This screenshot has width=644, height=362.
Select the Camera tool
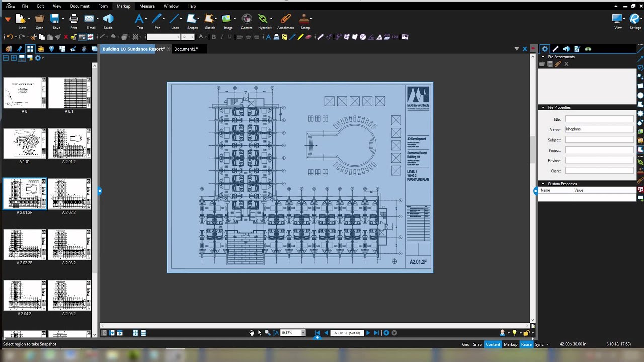pos(247,19)
